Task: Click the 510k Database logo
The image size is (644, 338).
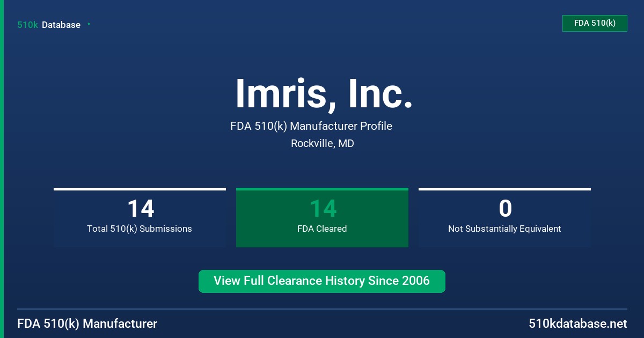Action: pyautogui.click(x=49, y=25)
